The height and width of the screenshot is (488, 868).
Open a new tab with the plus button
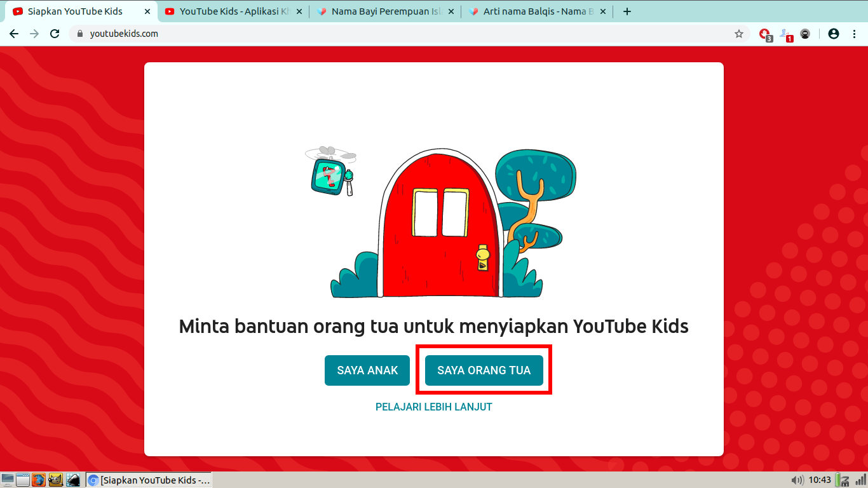[627, 11]
